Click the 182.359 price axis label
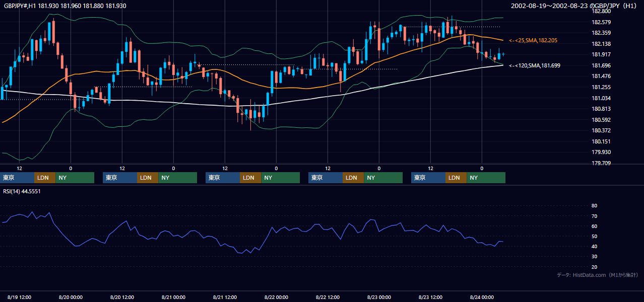This screenshot has height=302, width=644. pyautogui.click(x=601, y=33)
